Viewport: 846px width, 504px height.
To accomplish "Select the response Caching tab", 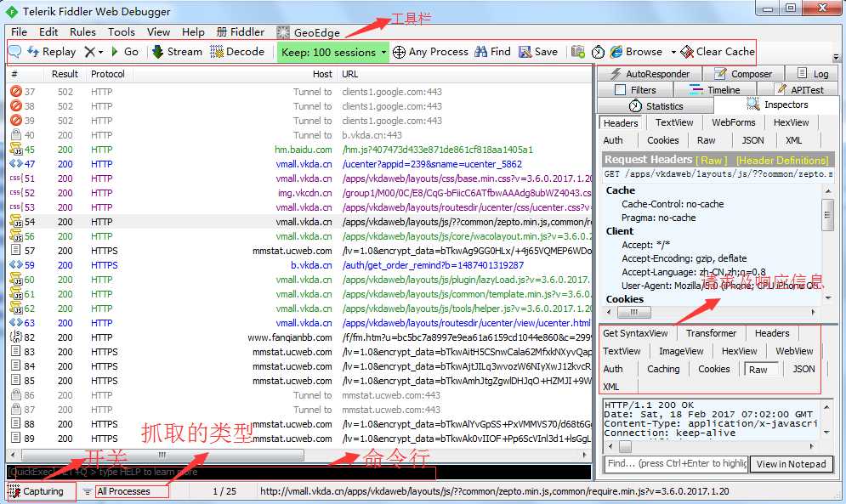I will (663, 369).
